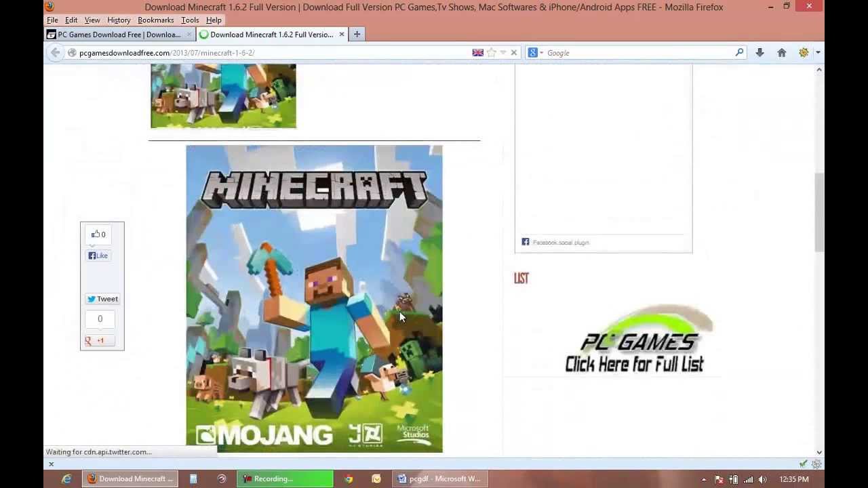Expand the add-on icon dropdown arrow
Viewport: 868px width, 488px height.
pos(818,53)
